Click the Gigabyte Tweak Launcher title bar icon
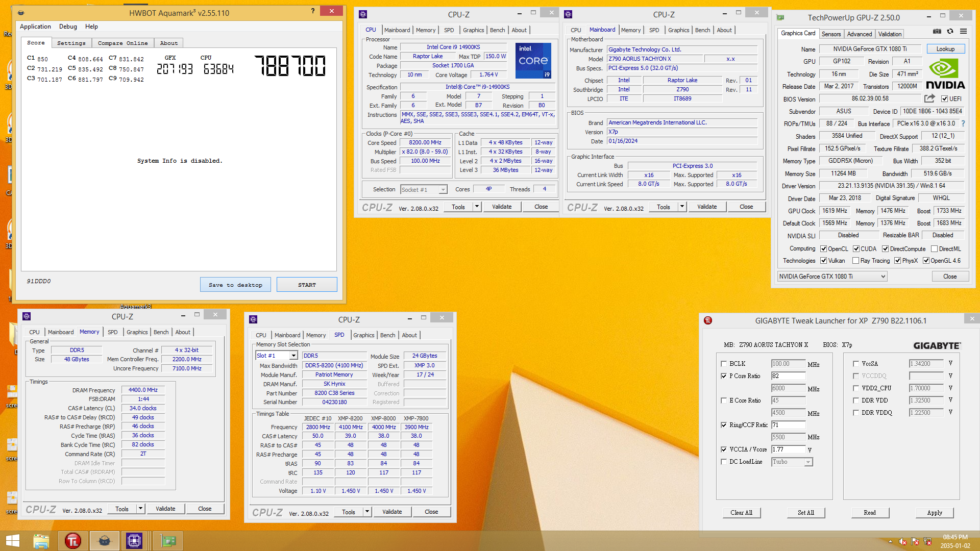The width and height of the screenshot is (980, 551). coord(708,320)
